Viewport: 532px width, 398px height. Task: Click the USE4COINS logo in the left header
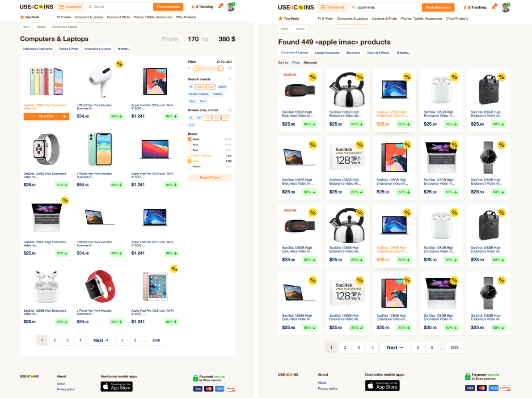pos(36,7)
